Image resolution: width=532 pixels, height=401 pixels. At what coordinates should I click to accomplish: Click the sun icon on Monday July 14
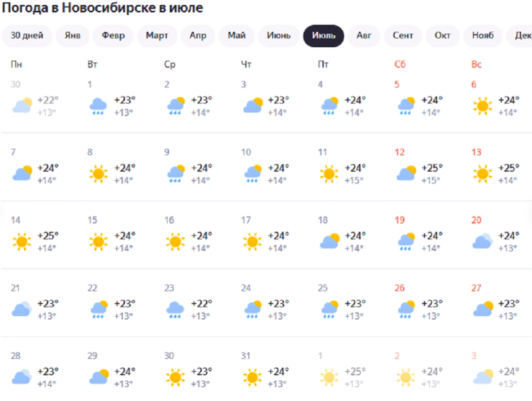pyautogui.click(x=21, y=241)
